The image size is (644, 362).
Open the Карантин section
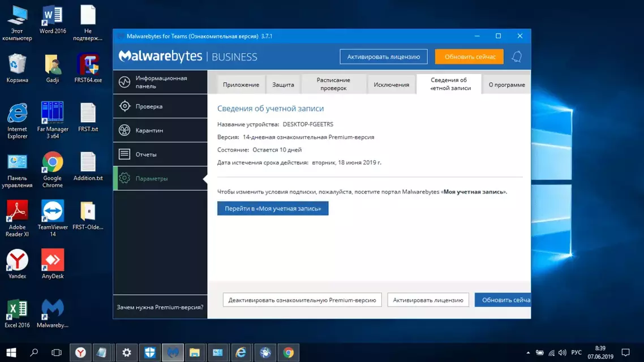[160, 130]
